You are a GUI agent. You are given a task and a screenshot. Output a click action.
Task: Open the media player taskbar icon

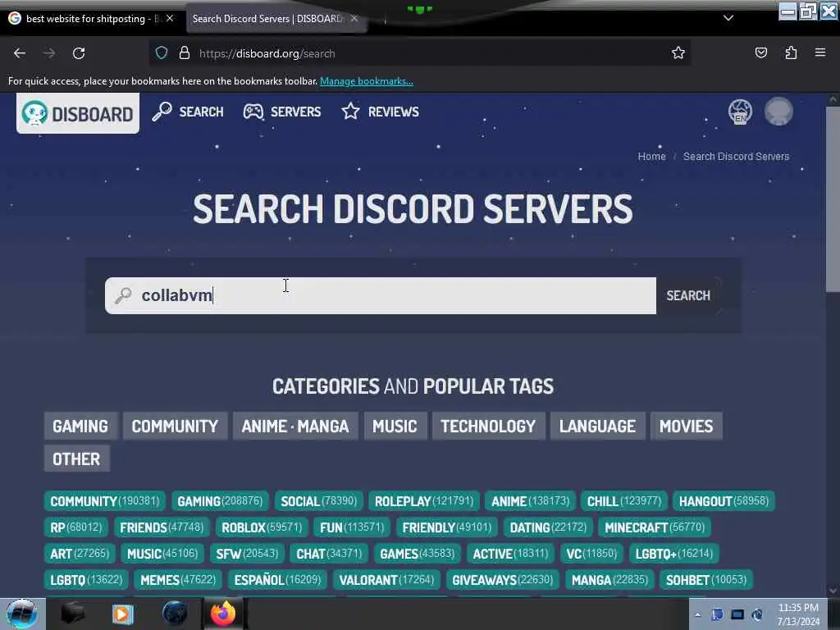click(122, 614)
